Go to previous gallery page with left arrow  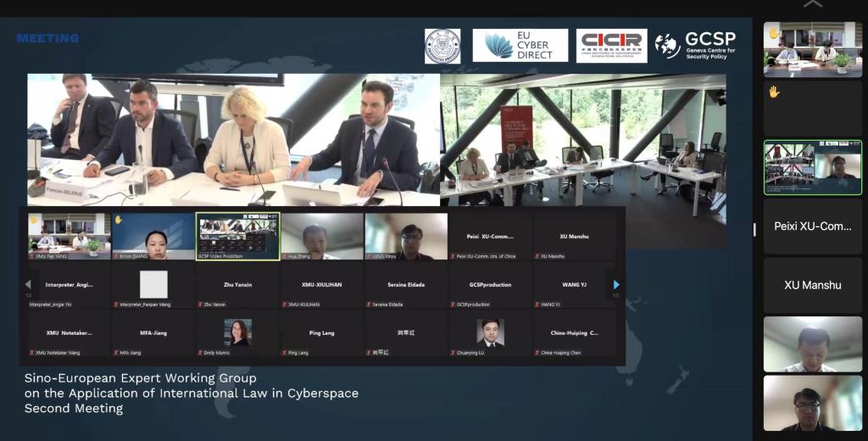[28, 285]
